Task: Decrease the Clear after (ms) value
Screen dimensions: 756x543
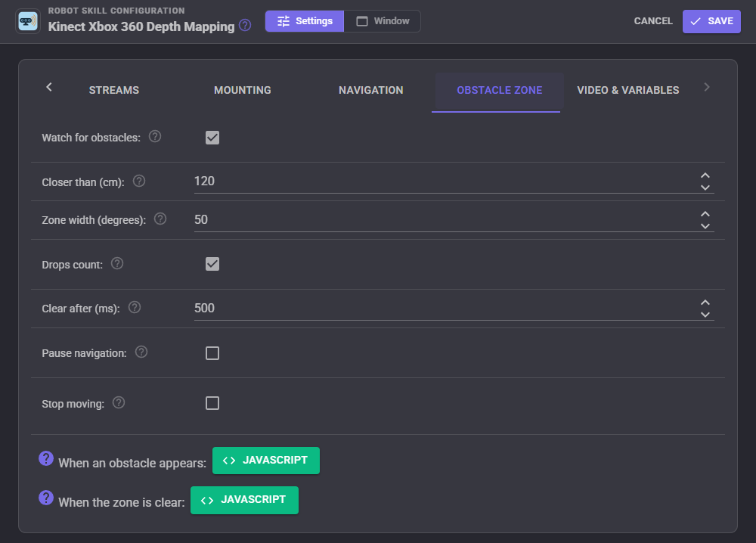Action: click(x=705, y=315)
